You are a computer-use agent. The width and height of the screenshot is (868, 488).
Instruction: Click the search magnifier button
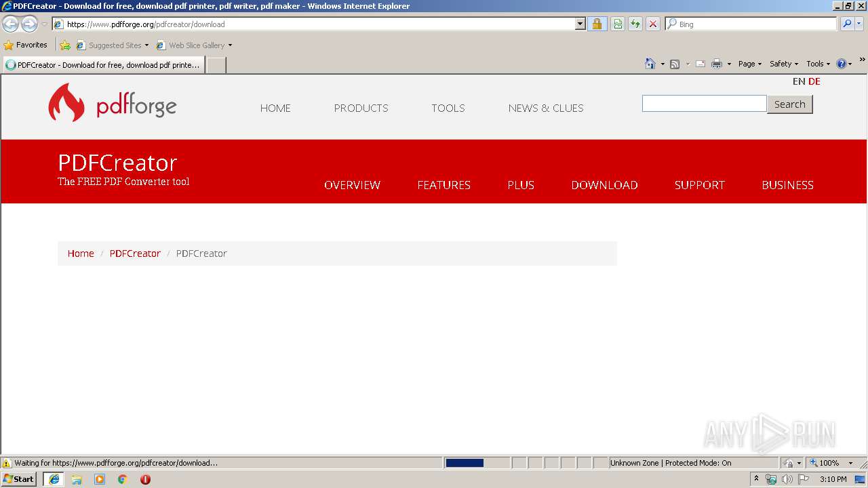coord(847,24)
